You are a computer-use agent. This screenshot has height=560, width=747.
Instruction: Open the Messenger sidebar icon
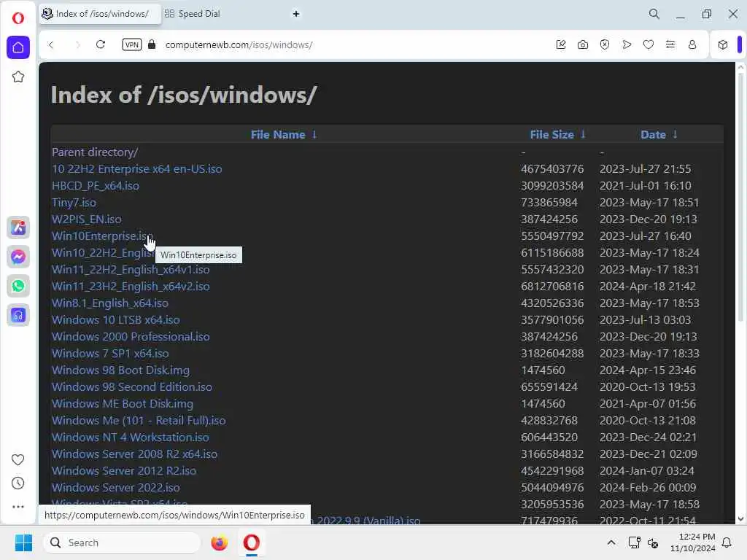click(x=18, y=257)
